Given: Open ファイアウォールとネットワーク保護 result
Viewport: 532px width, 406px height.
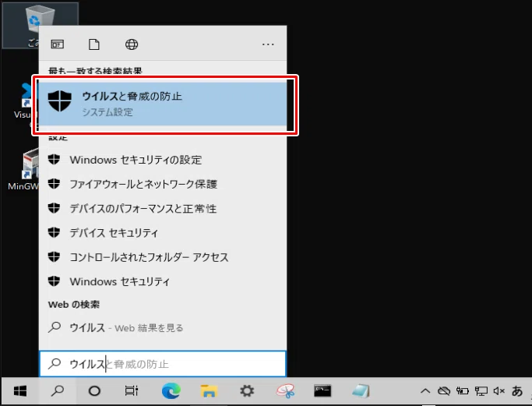Looking at the screenshot, I should click(163, 184).
